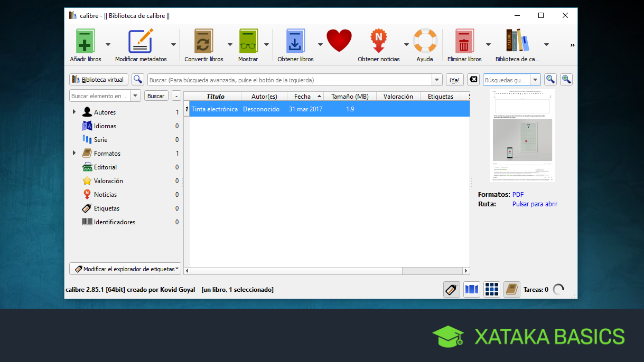This screenshot has height=362, width=644.
Task: Select the Noticias tree item
Action: pos(105,194)
